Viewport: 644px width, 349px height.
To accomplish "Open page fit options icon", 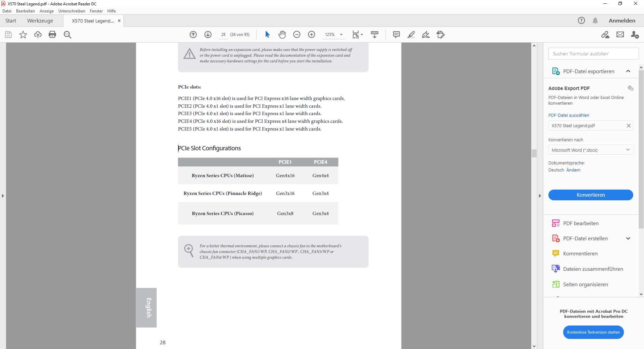I will [x=358, y=35].
